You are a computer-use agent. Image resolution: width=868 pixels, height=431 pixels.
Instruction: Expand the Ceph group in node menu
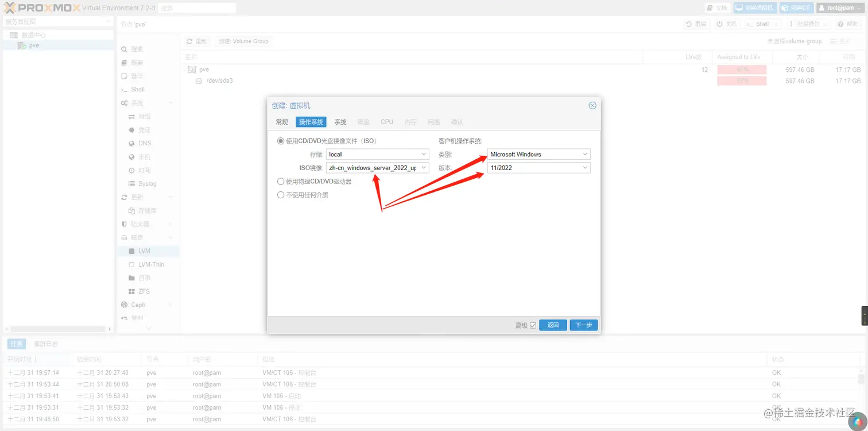(x=170, y=305)
